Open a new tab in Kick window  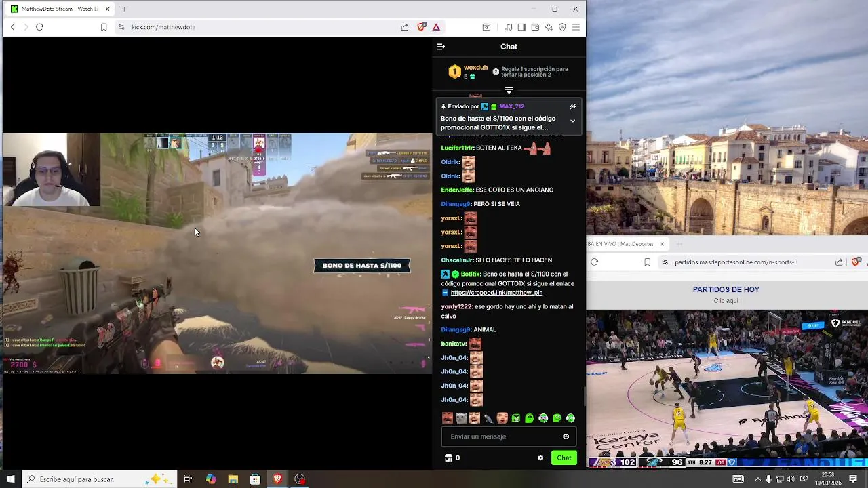tap(124, 9)
